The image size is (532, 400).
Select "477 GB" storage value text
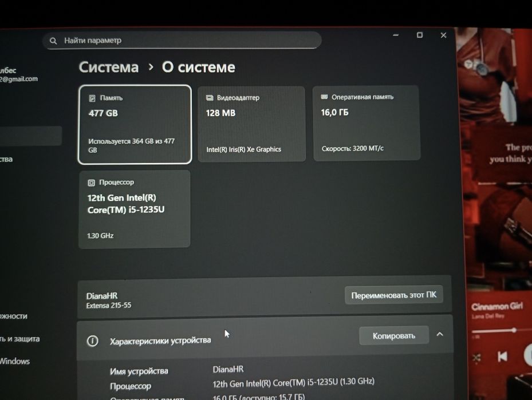pos(103,113)
